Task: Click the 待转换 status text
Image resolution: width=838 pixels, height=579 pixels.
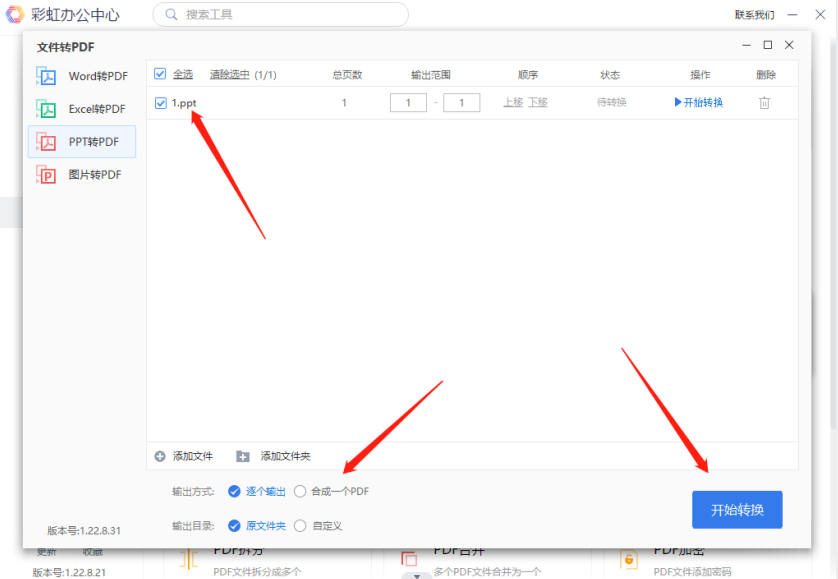Action: pos(611,102)
